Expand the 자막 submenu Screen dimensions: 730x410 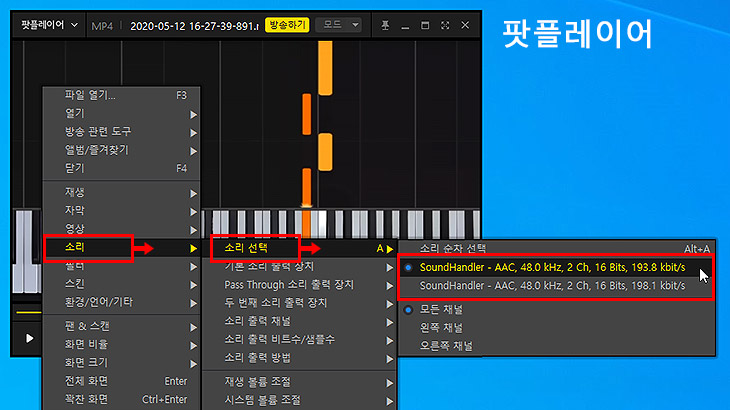pos(122,211)
